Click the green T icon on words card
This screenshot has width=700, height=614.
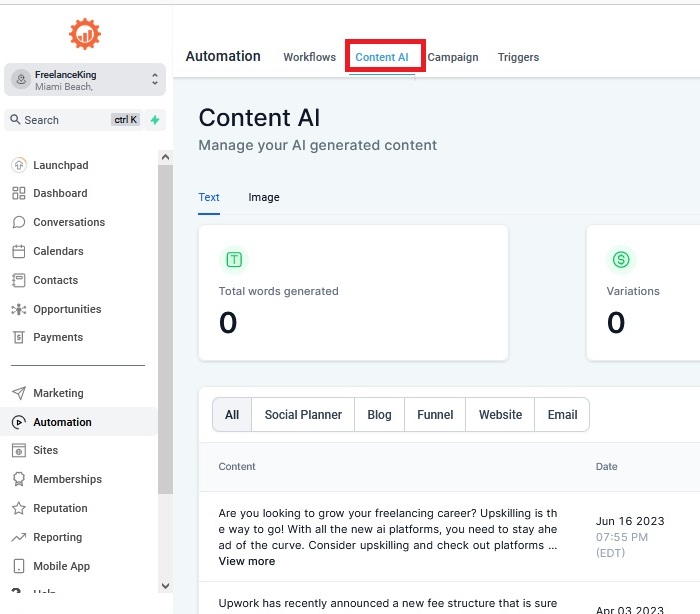point(234,259)
